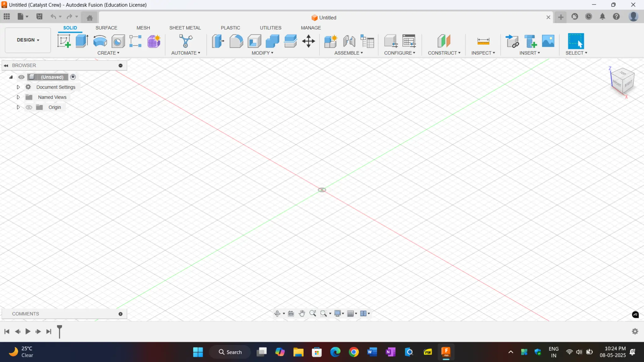Expand the COMMENTS panel
The image size is (644, 362).
(120, 314)
